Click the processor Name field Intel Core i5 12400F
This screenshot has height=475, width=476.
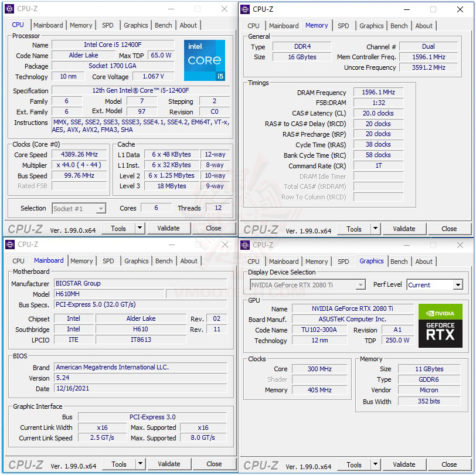(113, 45)
